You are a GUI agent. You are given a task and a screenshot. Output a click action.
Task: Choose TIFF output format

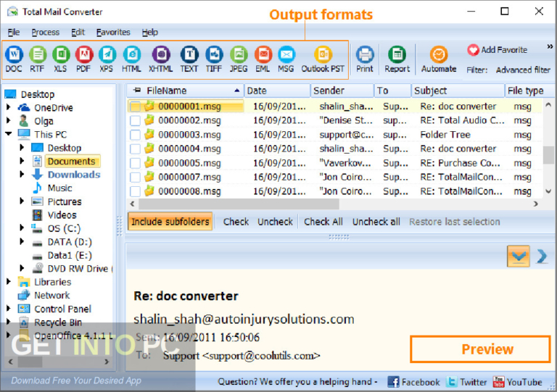click(x=214, y=59)
